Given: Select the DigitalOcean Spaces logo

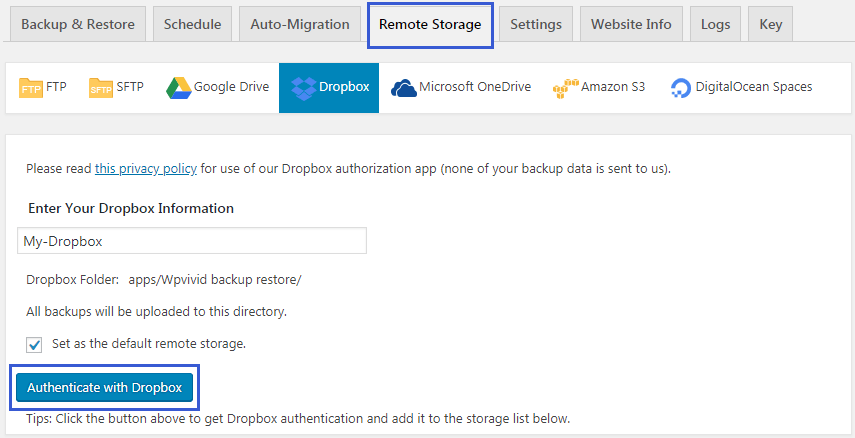Looking at the screenshot, I should [x=681, y=88].
